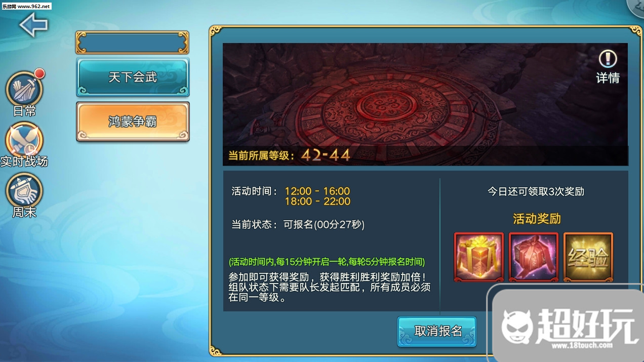
Task: Click the partial icon in top-right corner
Action: point(636,8)
